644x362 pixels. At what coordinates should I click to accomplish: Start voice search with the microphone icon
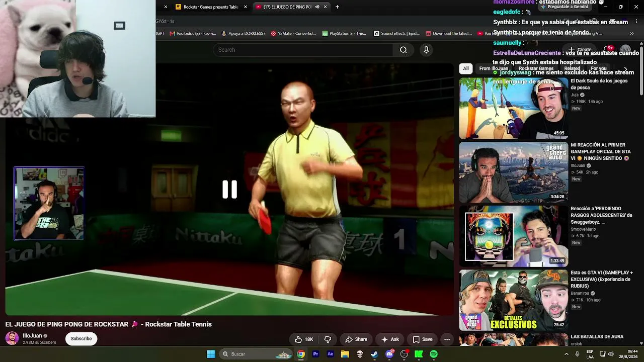(426, 50)
